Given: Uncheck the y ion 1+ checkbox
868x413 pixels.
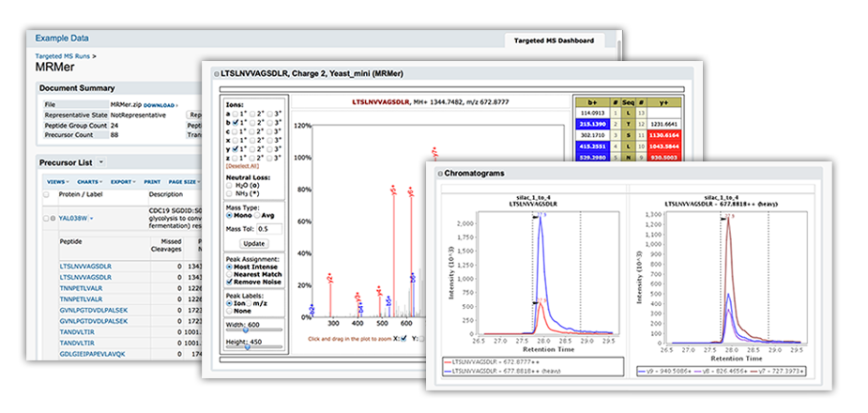Looking at the screenshot, I should (x=236, y=149).
